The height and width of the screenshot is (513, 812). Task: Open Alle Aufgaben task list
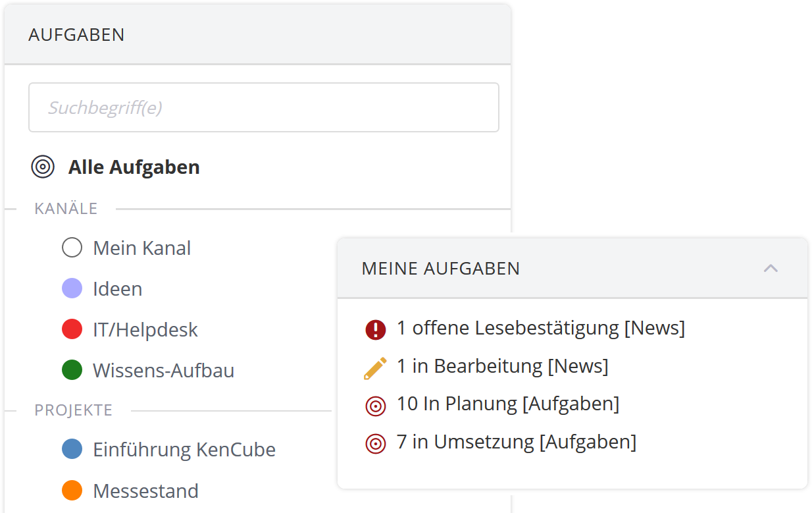pyautogui.click(x=134, y=167)
